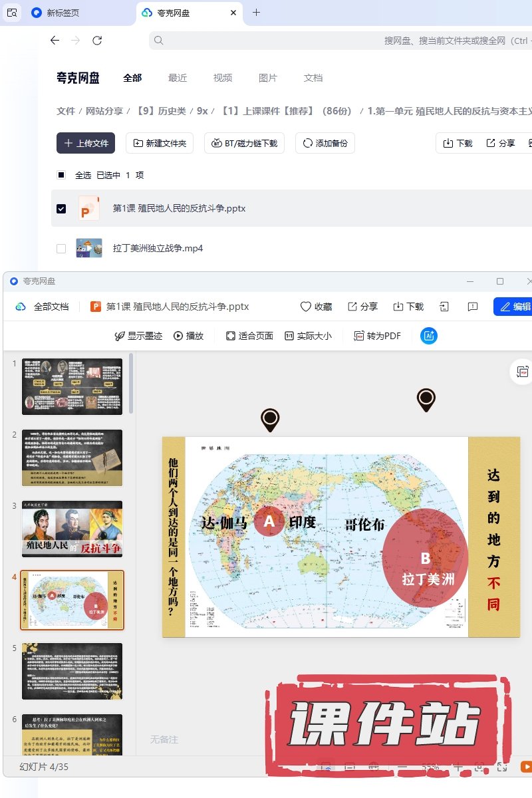
Task: Toggle the 全选 select-all checkbox
Action: point(61,175)
